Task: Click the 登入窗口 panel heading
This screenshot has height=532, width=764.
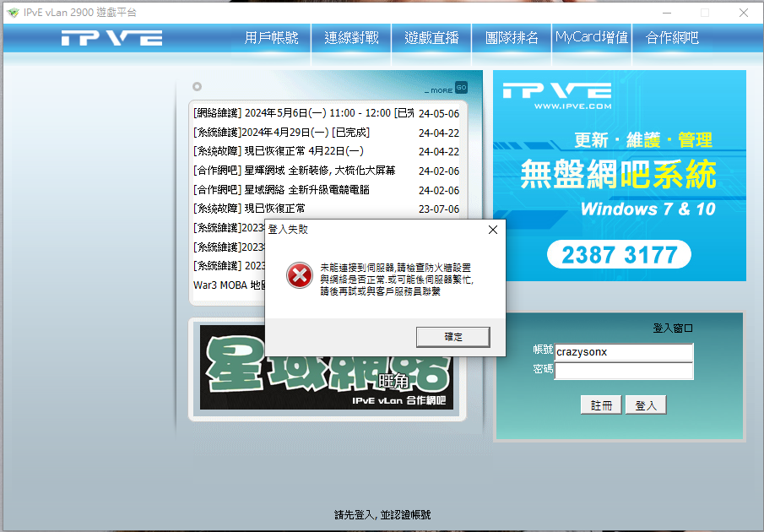Action: pos(673,328)
